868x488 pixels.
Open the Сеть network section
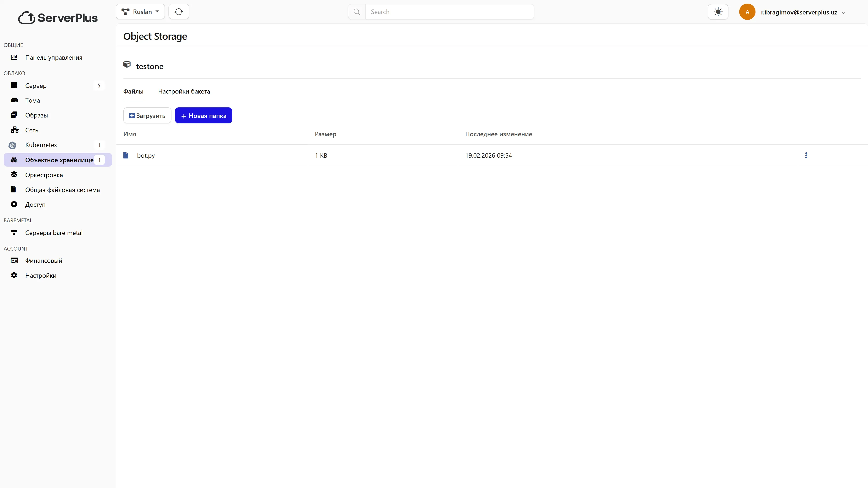pos(32,130)
